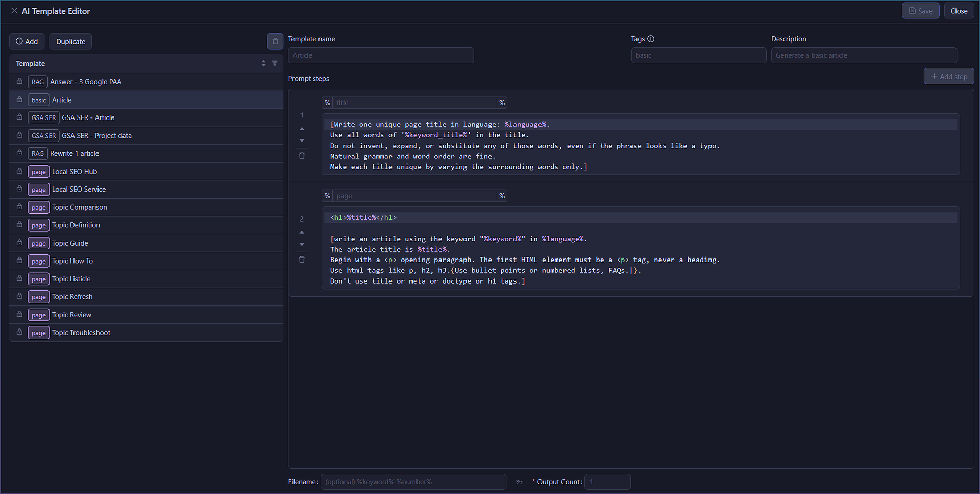Viewport: 980px width, 494px height.
Task: Move prompt step 2 down with arrow
Action: coord(302,244)
